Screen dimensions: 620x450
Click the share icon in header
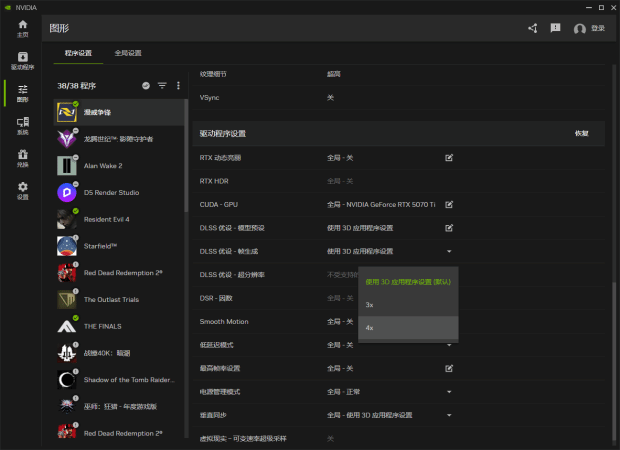(533, 28)
